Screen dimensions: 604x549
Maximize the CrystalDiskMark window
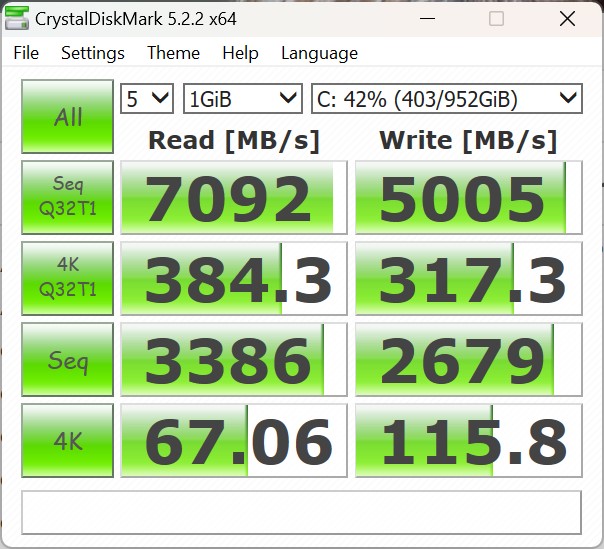click(x=496, y=18)
